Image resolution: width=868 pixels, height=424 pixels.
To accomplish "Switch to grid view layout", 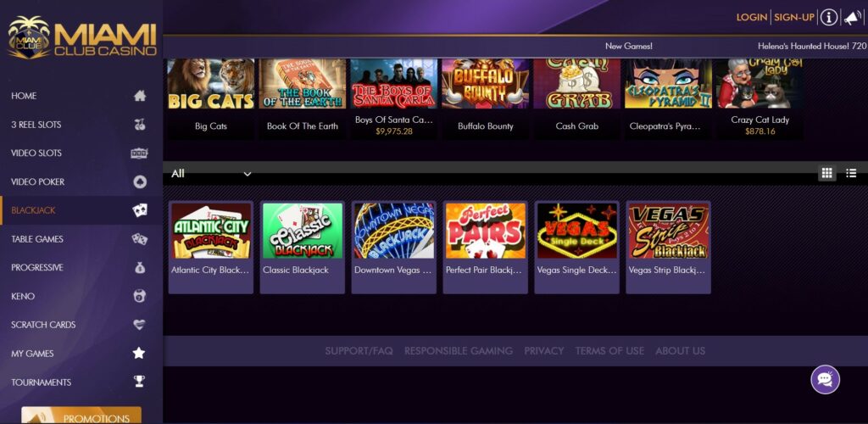I will (x=827, y=174).
